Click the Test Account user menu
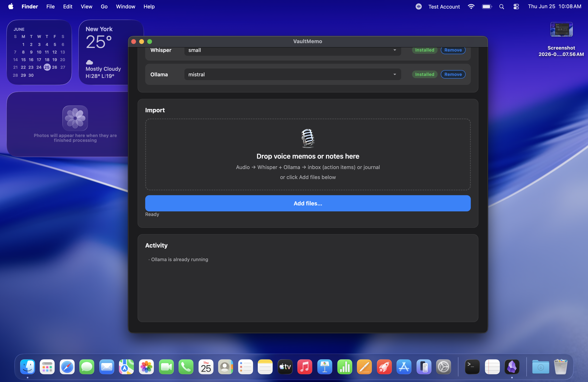 pyautogui.click(x=444, y=7)
